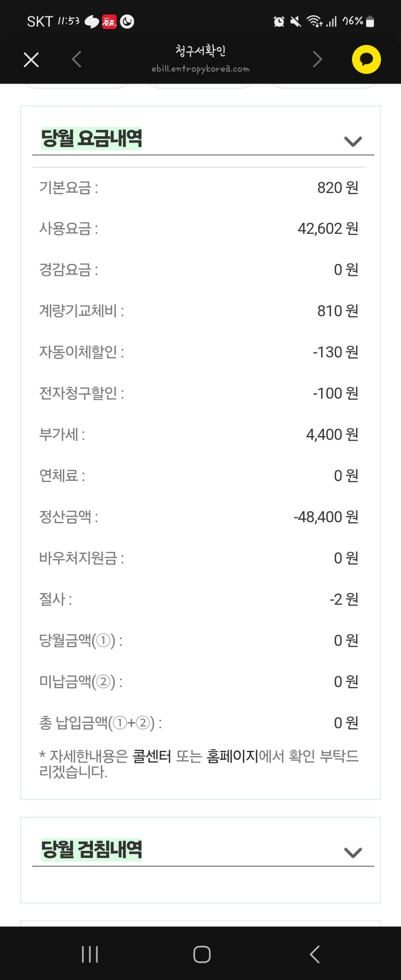Select the 당월 검침내역 heading
Screen dimensions: 401x980
tap(91, 849)
